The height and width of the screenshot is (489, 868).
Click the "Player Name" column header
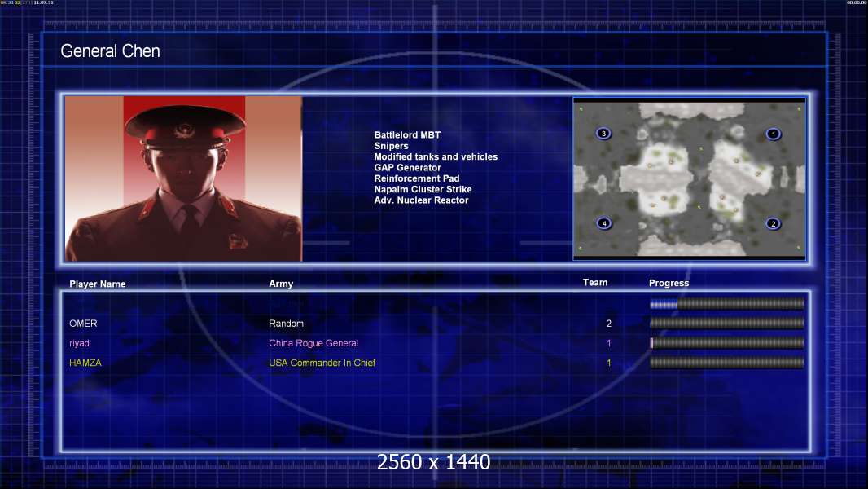tap(98, 284)
